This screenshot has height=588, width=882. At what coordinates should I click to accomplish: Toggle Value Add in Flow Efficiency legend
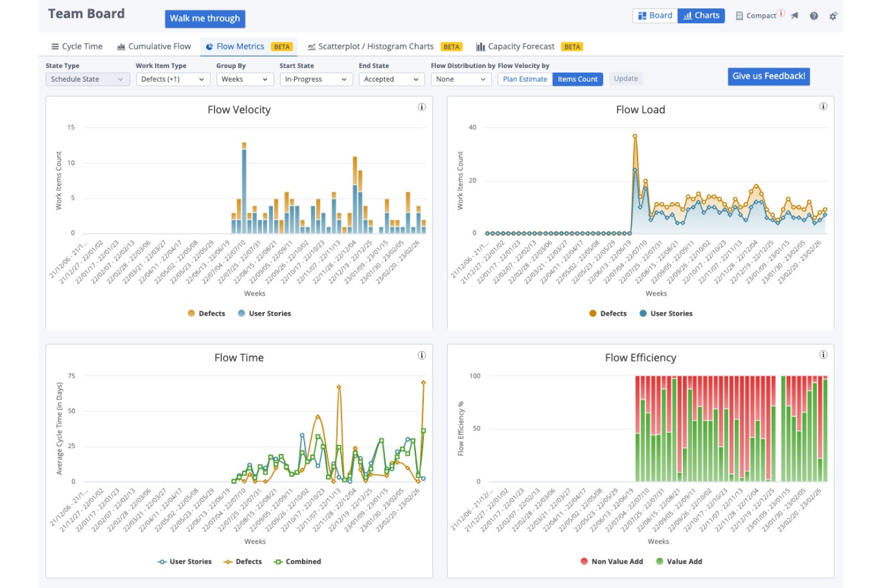coord(679,562)
